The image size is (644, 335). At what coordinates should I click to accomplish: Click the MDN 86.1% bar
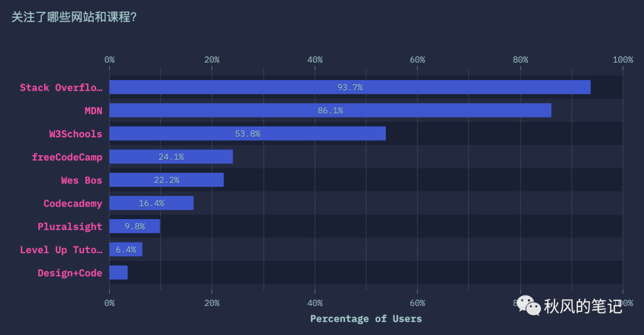coord(330,110)
